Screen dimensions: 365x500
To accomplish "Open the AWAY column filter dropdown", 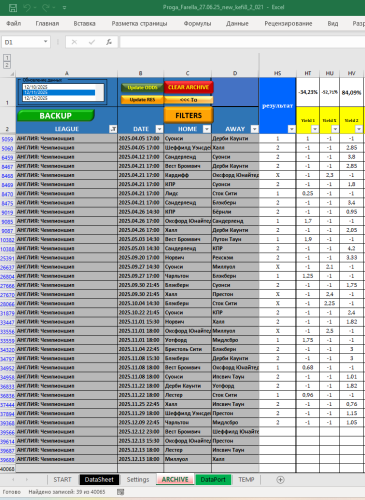I will [255, 129].
